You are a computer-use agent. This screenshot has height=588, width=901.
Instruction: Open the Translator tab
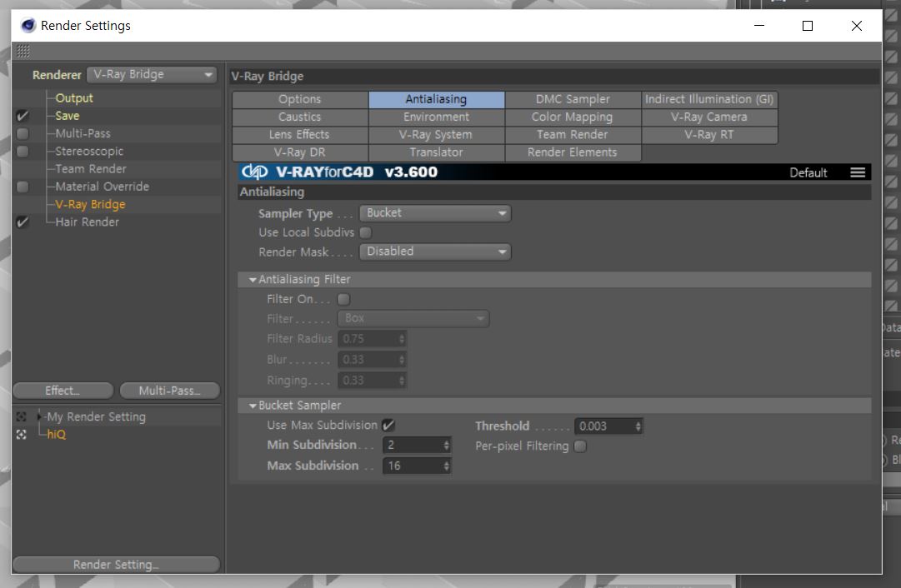(x=437, y=152)
